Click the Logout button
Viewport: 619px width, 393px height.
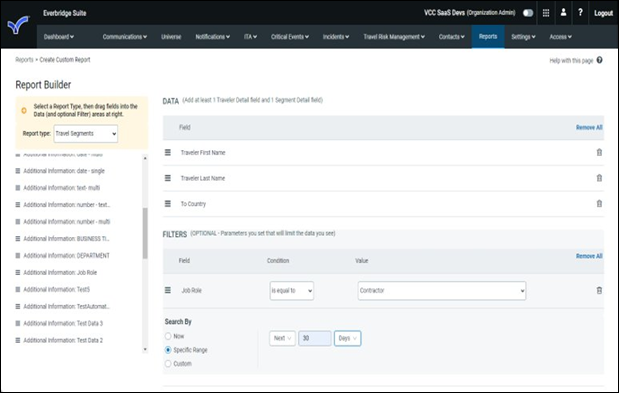click(x=604, y=13)
